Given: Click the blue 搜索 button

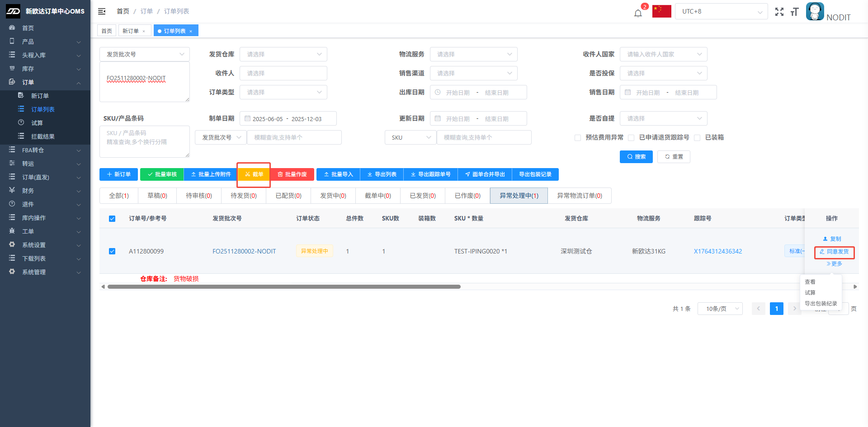Looking at the screenshot, I should 636,157.
